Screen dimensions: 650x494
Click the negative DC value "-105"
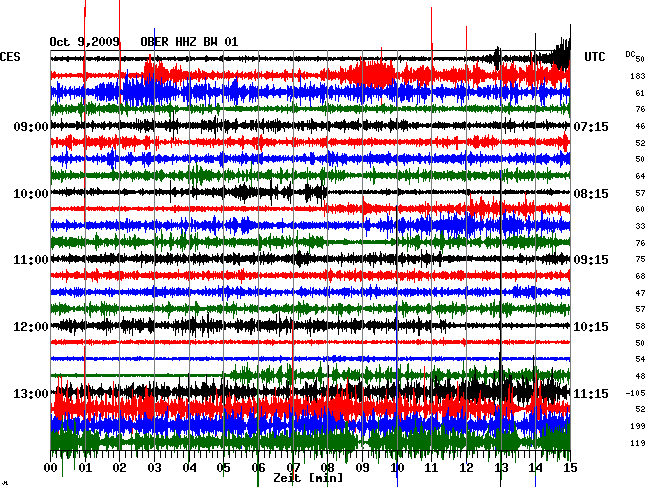pos(635,393)
